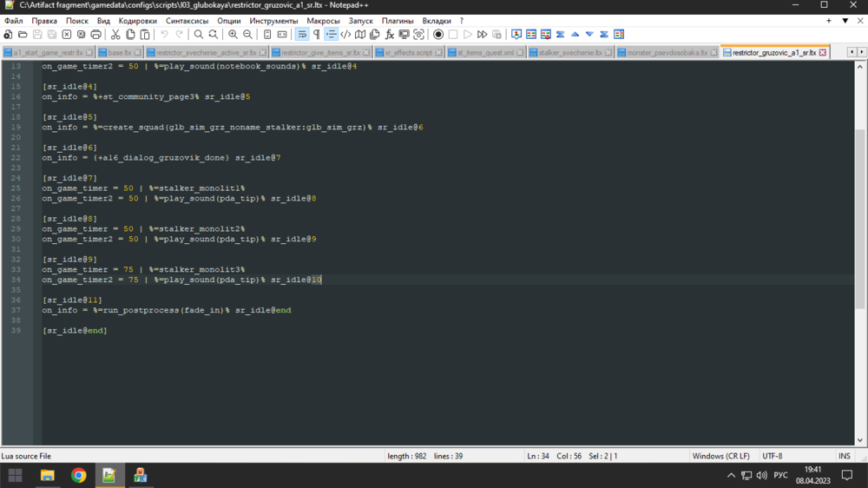Image resolution: width=868 pixels, height=488 pixels.
Task: Open Google Chrome from the taskbar
Action: tap(79, 475)
